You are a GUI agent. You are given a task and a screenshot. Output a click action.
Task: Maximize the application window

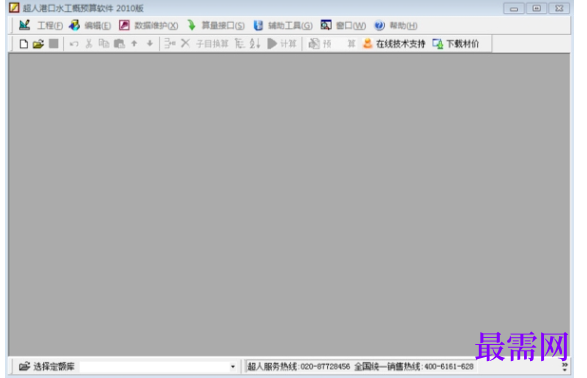pyautogui.click(x=536, y=8)
